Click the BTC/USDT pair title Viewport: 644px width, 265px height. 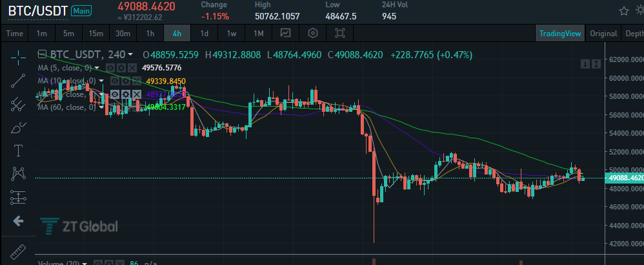(38, 11)
